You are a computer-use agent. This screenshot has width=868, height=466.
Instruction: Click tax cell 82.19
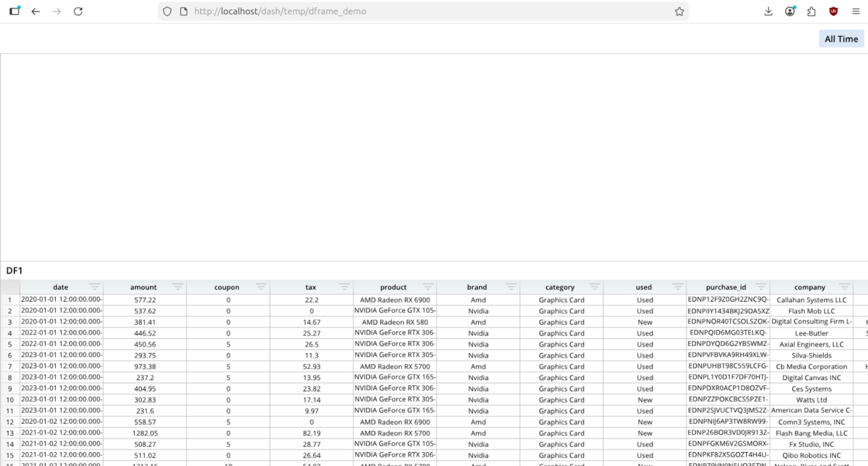(312, 433)
